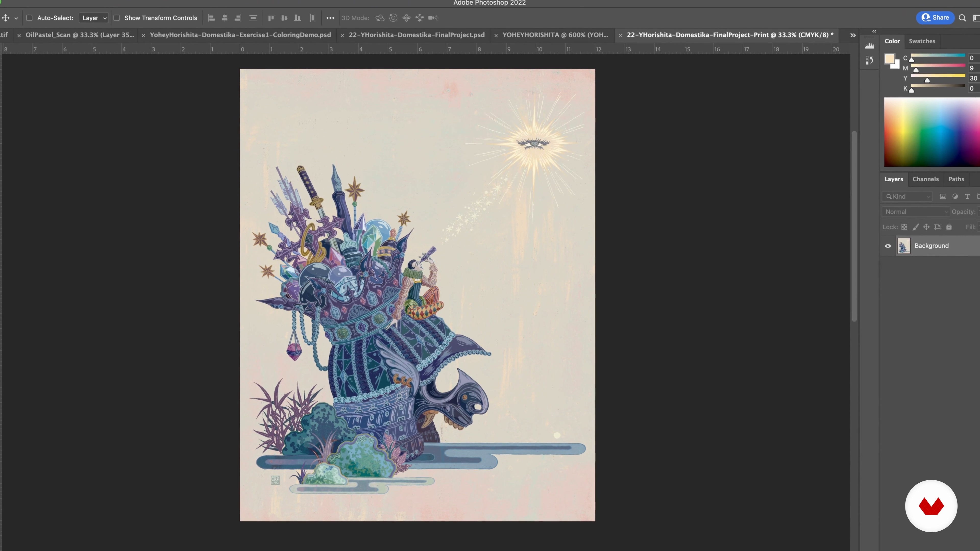Toggle adjustment layers filter icon

click(955, 197)
